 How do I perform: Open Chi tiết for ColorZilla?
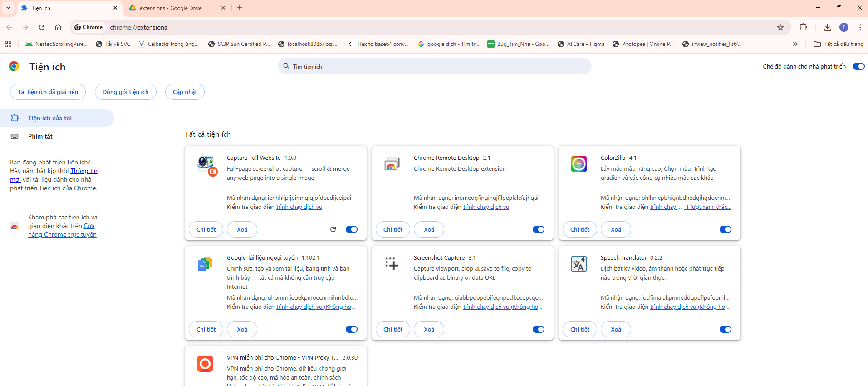(580, 229)
